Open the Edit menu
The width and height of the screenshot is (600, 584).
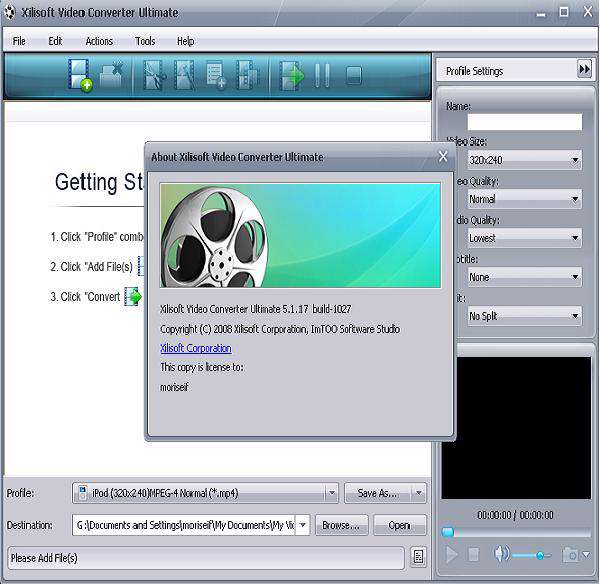tap(55, 41)
